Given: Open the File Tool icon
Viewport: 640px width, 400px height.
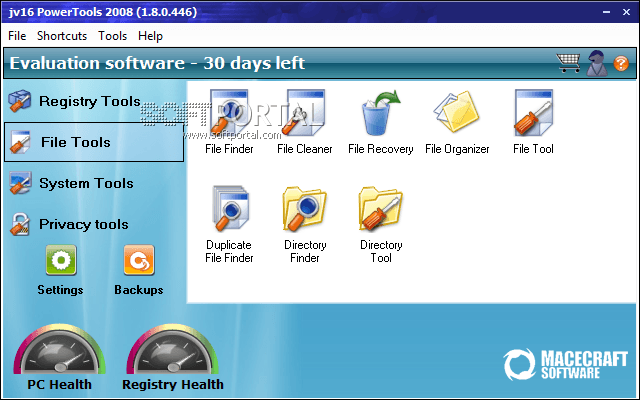Looking at the screenshot, I should [533, 113].
